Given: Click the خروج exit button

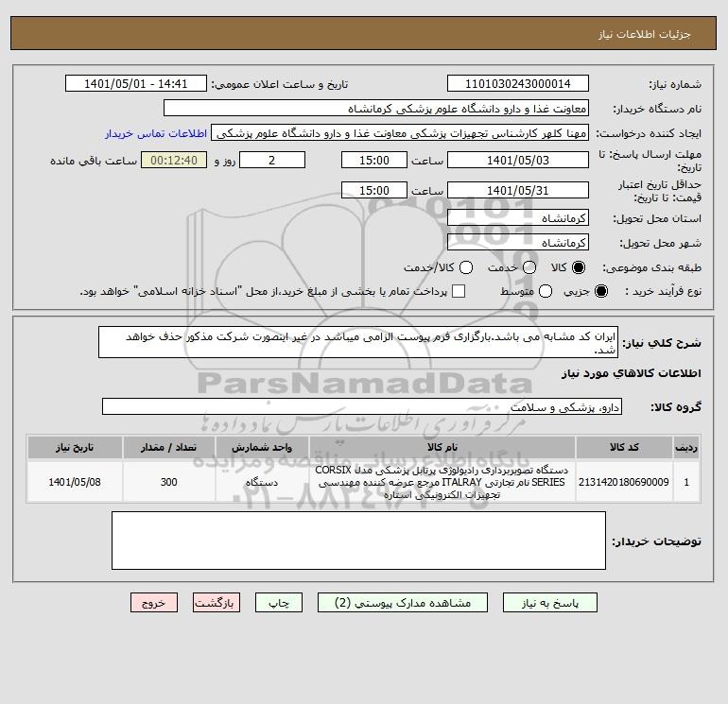Looking at the screenshot, I should click(154, 603).
